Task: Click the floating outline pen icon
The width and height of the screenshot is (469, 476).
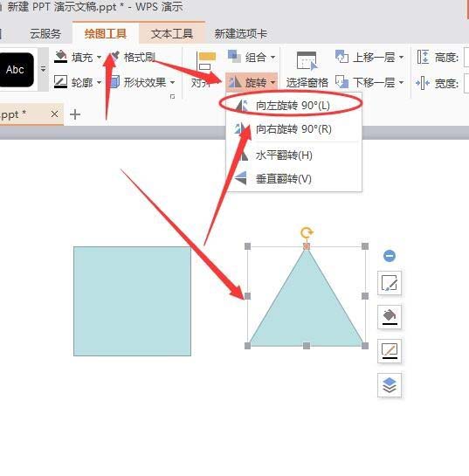Action: coord(390,351)
